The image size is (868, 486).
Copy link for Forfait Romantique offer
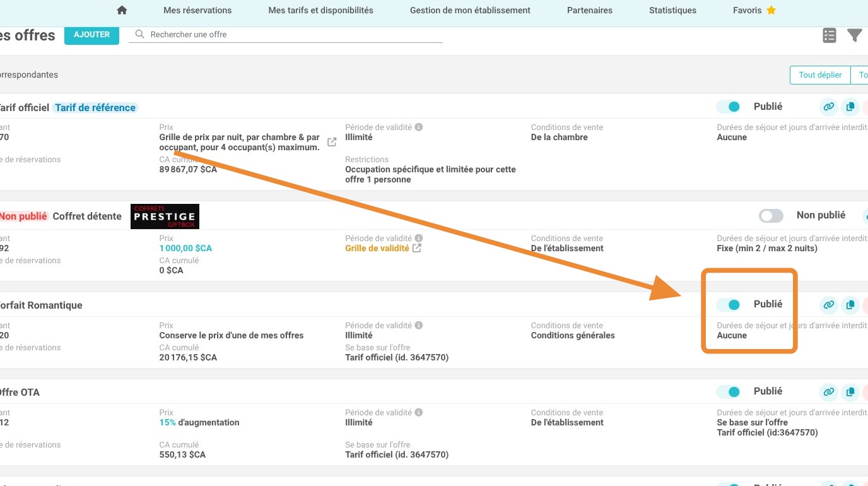[829, 305]
